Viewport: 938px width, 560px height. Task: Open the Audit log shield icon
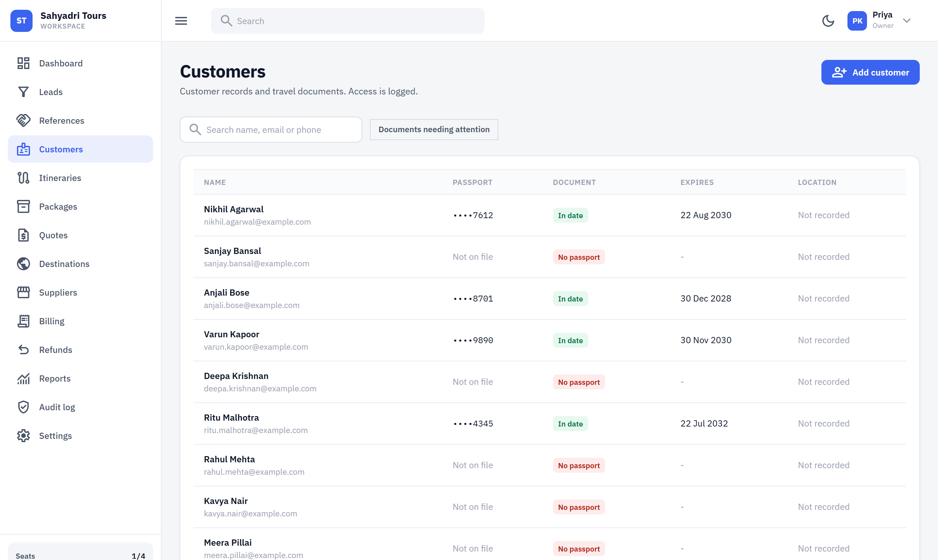(23, 408)
